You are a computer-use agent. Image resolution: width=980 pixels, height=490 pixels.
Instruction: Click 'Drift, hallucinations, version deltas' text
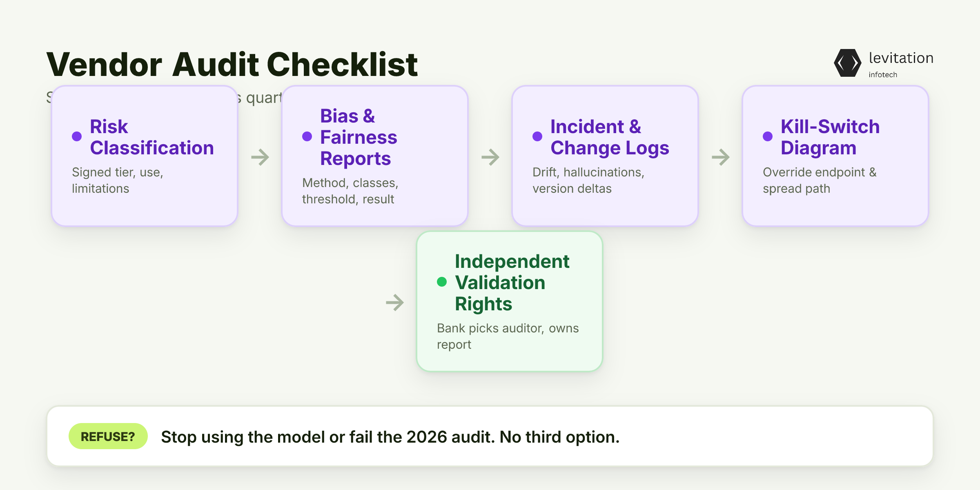coord(588,180)
